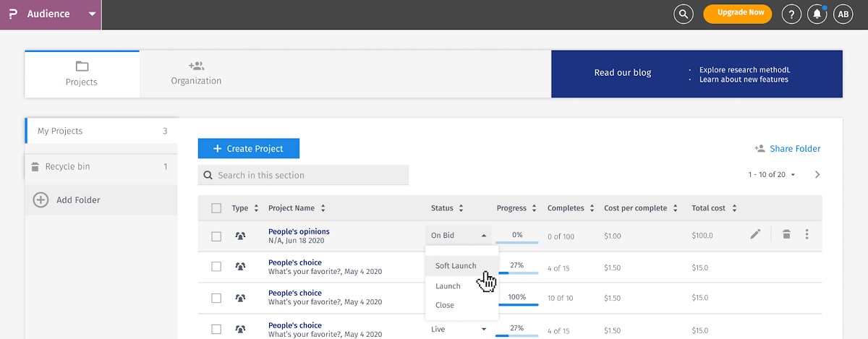The image size is (868, 339).
Task: Click the P logo in header
Action: (13, 14)
